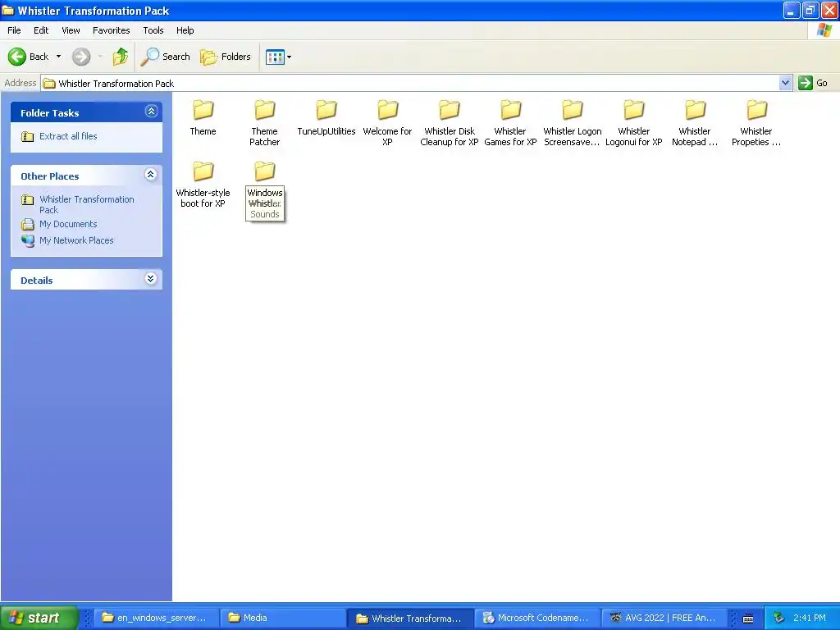Click the Views grid icon
The height and width of the screenshot is (630, 840).
coord(275,57)
